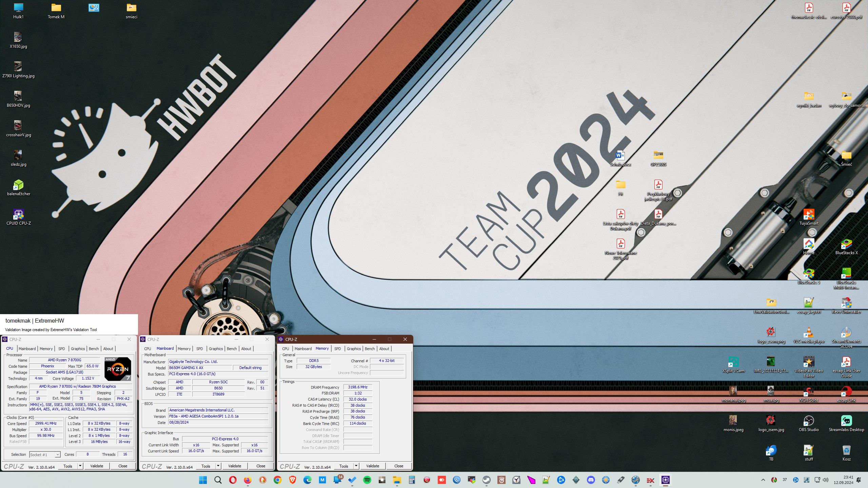
Task: Switch to Mainboard tab in first CPU-Z window
Action: pos(27,349)
